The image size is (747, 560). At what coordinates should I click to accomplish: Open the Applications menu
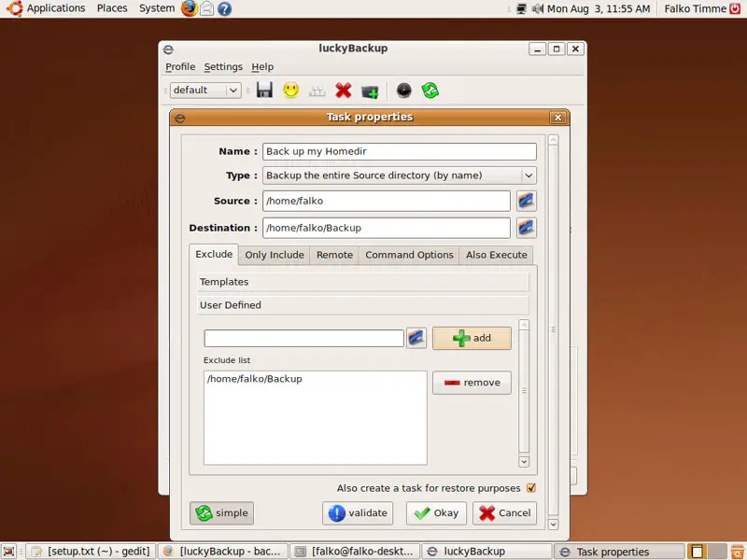click(x=56, y=8)
